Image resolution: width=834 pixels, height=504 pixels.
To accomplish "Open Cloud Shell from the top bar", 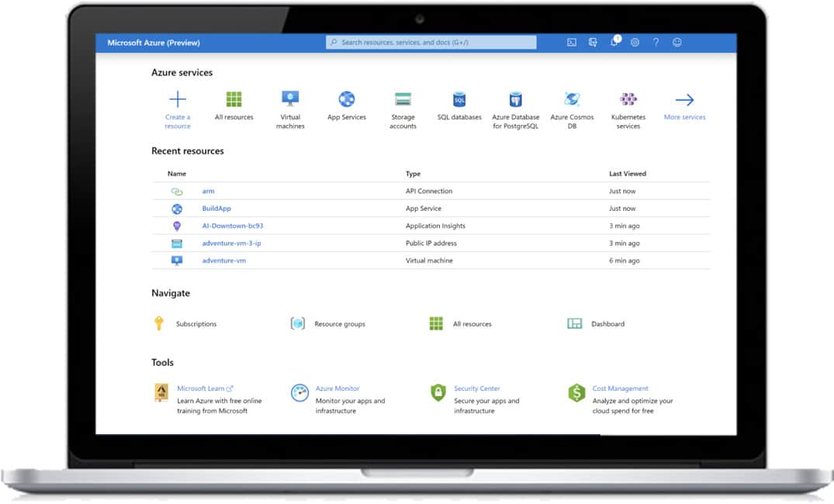I will click(572, 43).
